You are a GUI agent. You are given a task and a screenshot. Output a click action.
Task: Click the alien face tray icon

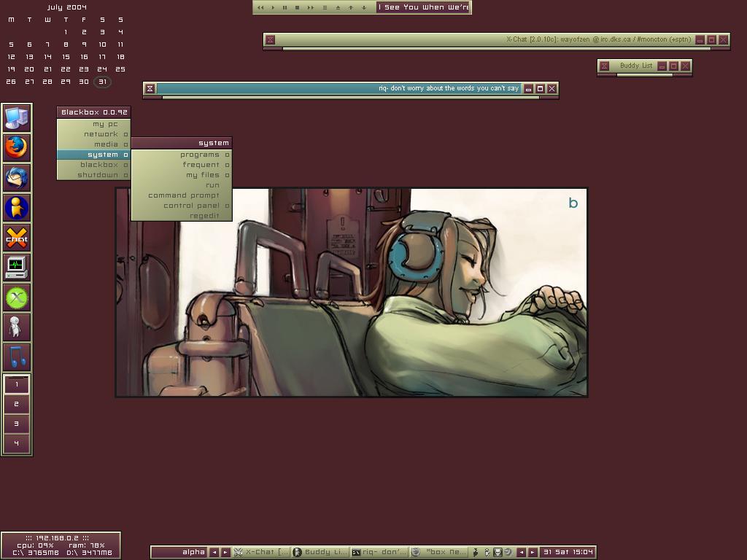(498, 553)
